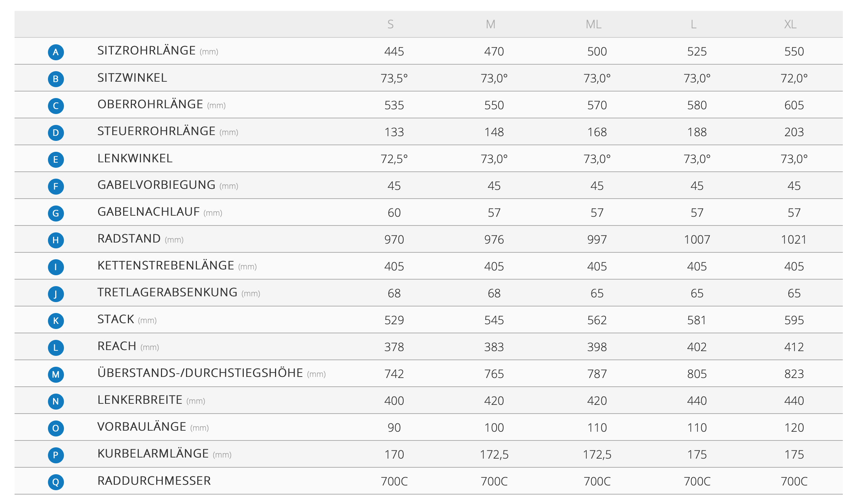Select the blue H badge for Radstand
Screen dimensions: 853x504
pos(56,240)
